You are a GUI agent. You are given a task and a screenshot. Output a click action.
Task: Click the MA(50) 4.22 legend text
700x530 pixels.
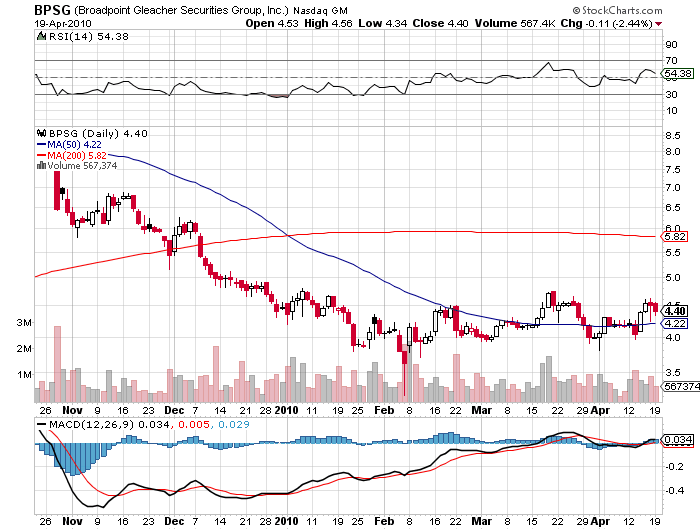pyautogui.click(x=74, y=145)
